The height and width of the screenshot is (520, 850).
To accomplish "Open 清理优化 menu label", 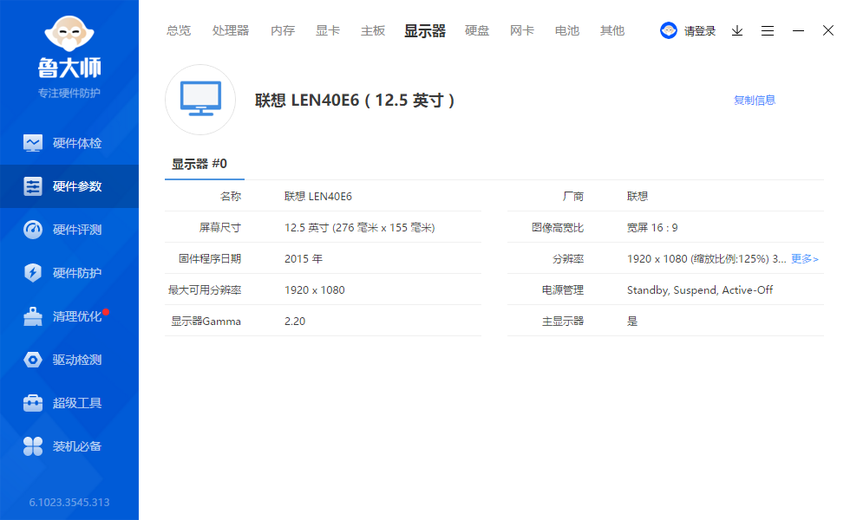I will click(x=77, y=316).
